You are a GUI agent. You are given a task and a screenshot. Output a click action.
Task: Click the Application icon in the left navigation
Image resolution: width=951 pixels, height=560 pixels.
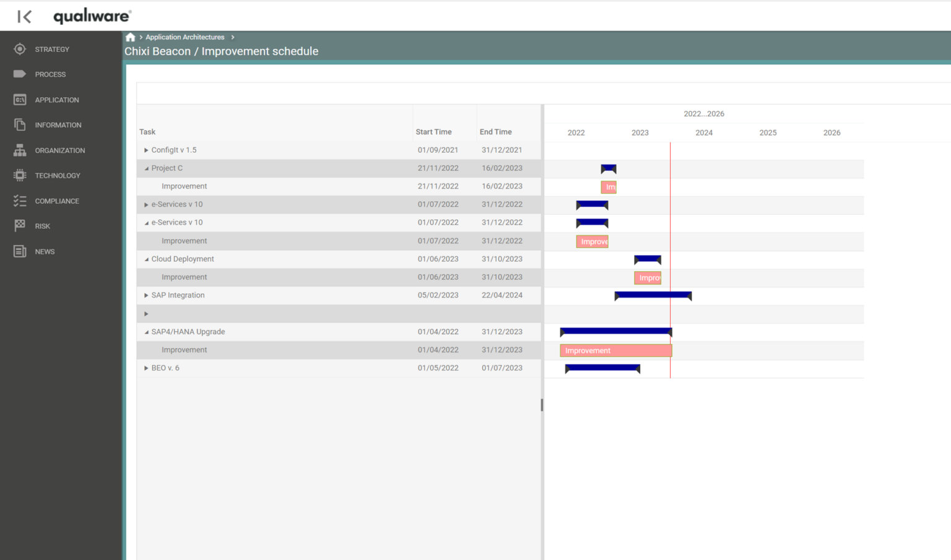click(x=19, y=99)
